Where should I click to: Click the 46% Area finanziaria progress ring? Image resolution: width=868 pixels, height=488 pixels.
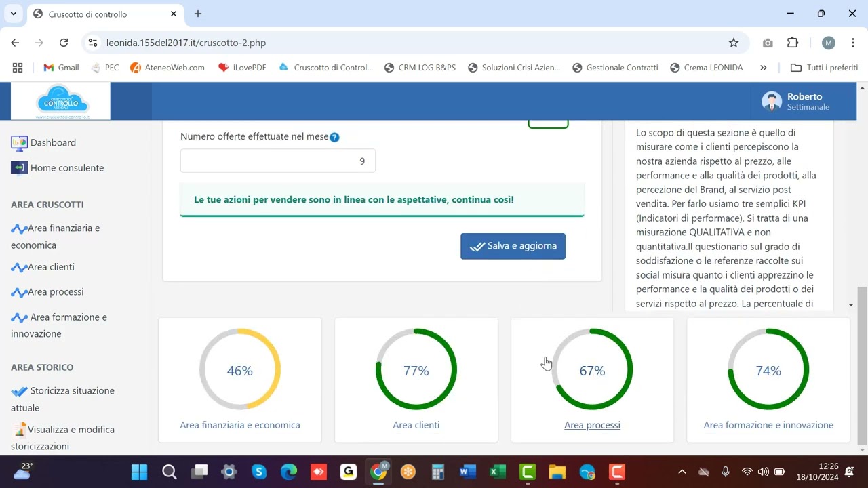pos(240,370)
